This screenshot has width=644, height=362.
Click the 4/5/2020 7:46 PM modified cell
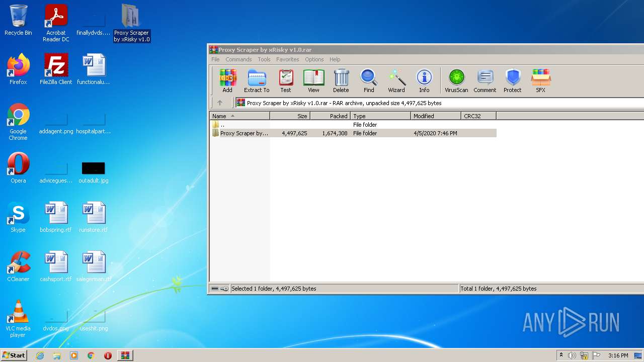(435, 133)
